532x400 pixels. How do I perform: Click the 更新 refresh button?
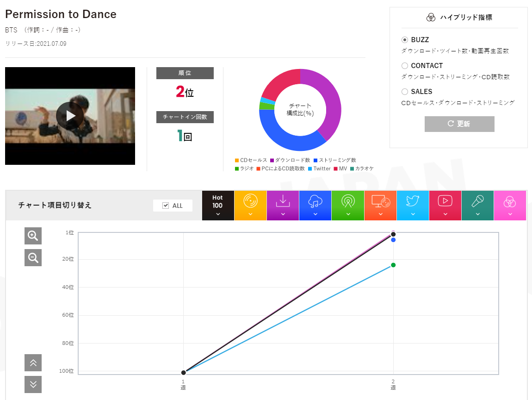tap(459, 124)
